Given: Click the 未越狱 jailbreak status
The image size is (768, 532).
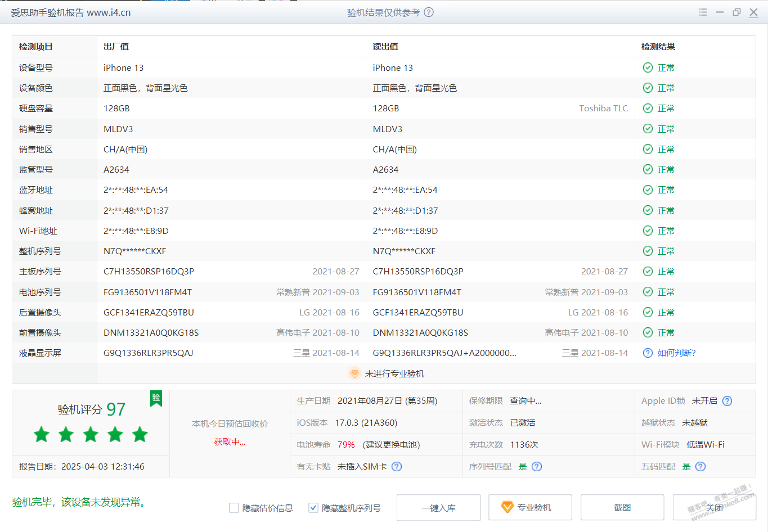Looking at the screenshot, I should [695, 422].
